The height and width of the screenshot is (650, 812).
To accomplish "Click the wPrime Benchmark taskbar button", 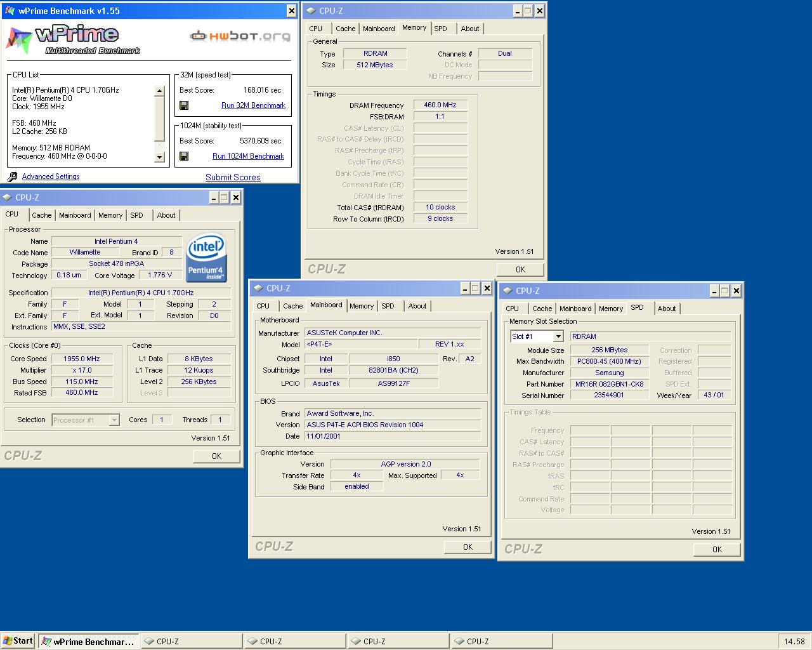I will [x=89, y=641].
